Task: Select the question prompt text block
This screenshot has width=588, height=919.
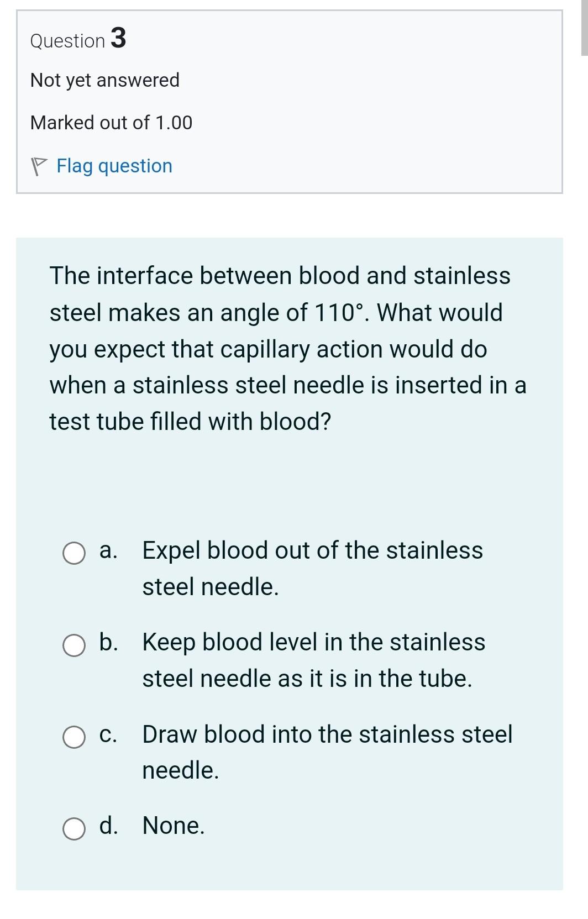Action: (x=287, y=348)
